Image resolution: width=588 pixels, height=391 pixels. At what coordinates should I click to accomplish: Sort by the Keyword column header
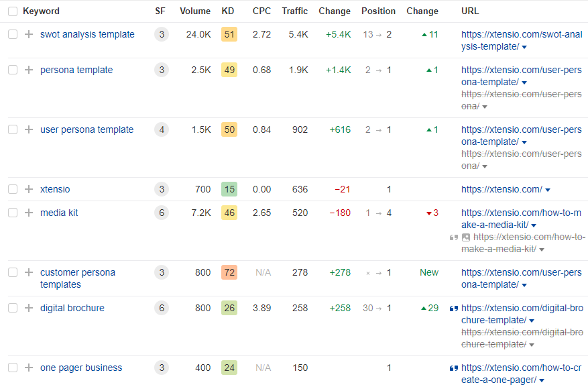click(x=42, y=11)
